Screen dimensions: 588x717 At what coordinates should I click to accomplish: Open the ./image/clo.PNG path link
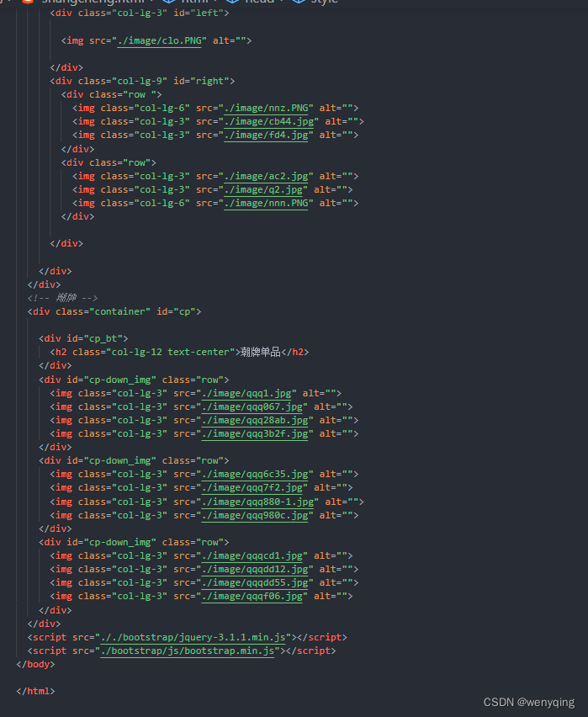point(159,40)
